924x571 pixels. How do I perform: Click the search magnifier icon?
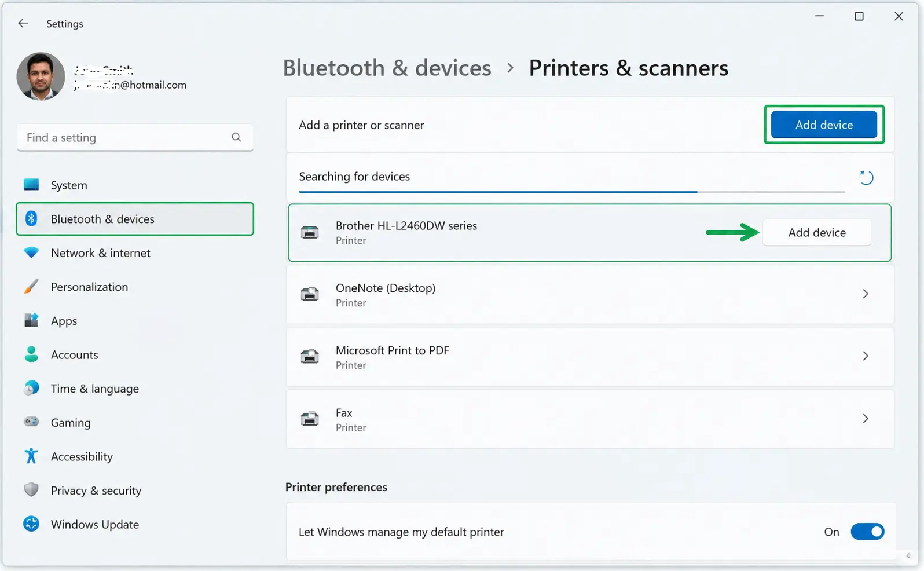click(236, 137)
